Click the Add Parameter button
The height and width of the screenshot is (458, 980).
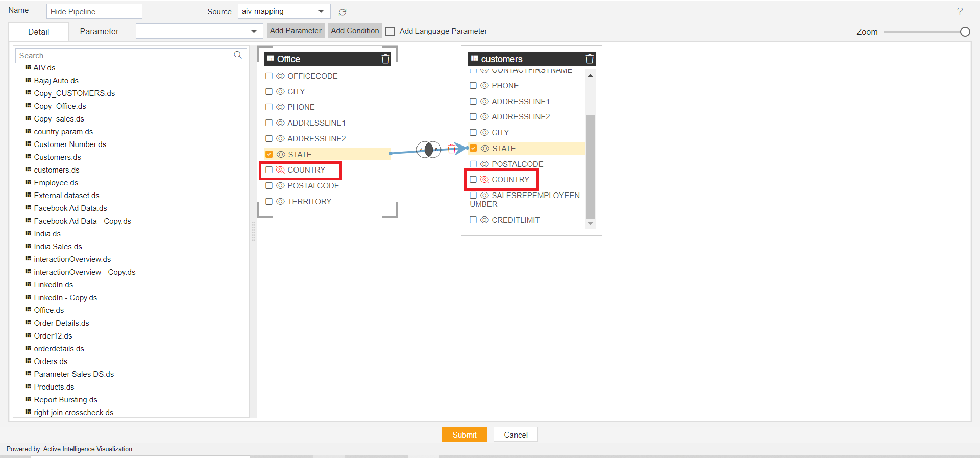coord(296,31)
